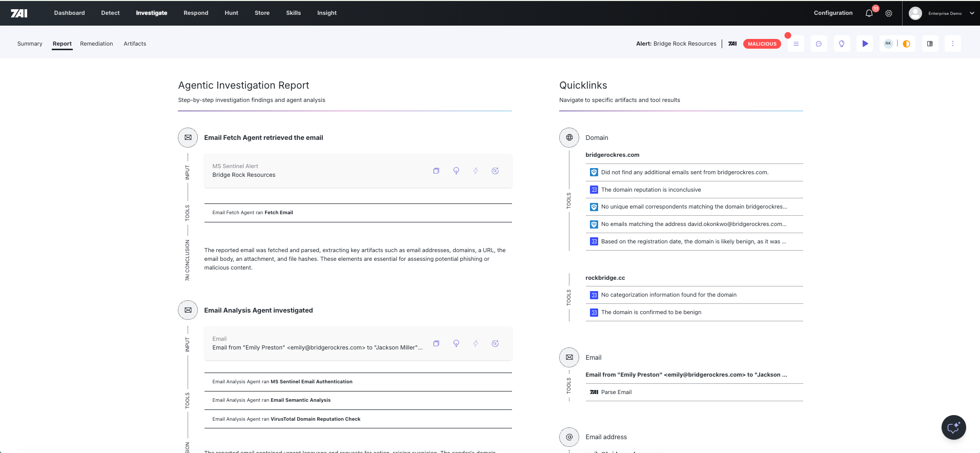
Task: Open the bridgerockres.com domain quicklink
Action: tap(612, 155)
